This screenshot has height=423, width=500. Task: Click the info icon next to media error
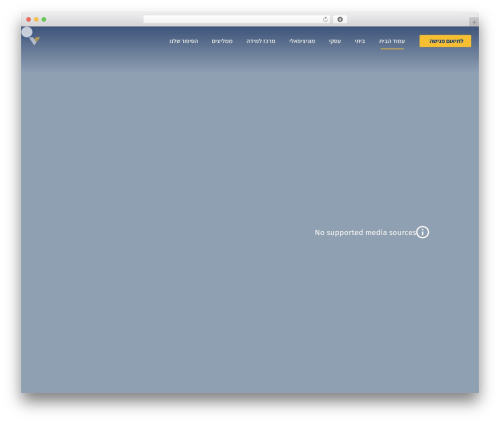(x=422, y=232)
